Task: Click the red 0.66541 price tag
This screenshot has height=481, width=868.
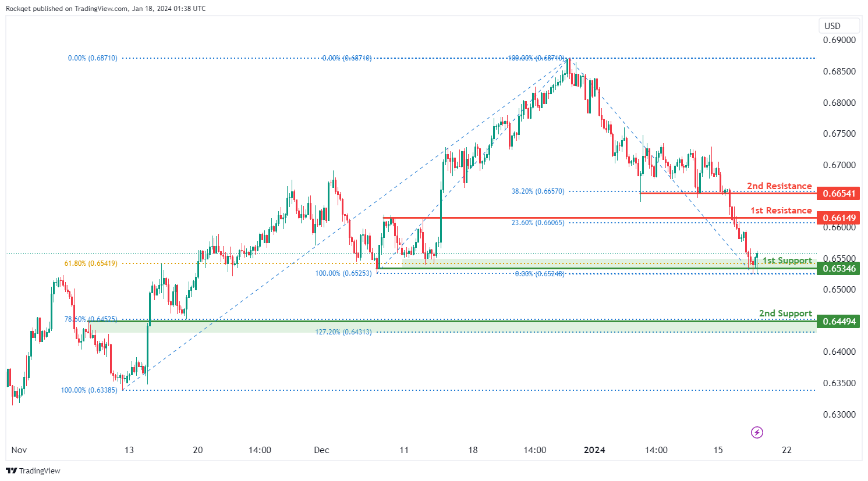Action: click(838, 193)
